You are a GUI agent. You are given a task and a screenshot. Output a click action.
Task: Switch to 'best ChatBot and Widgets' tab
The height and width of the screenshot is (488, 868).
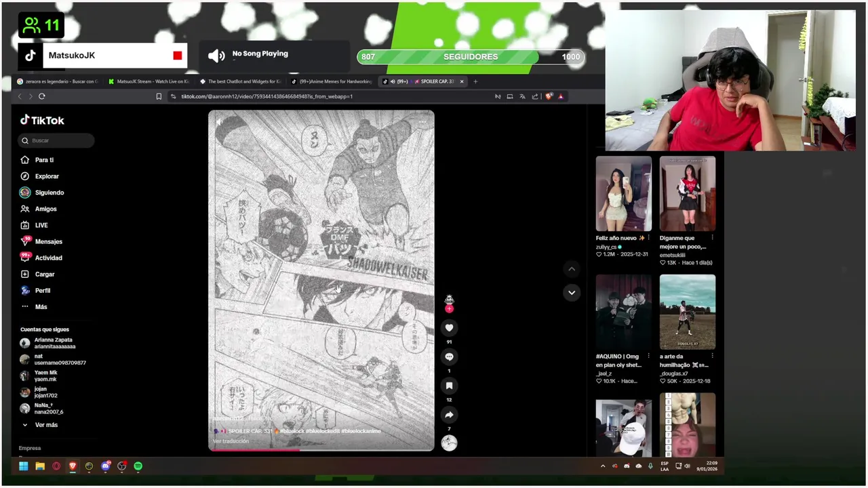[240, 81]
